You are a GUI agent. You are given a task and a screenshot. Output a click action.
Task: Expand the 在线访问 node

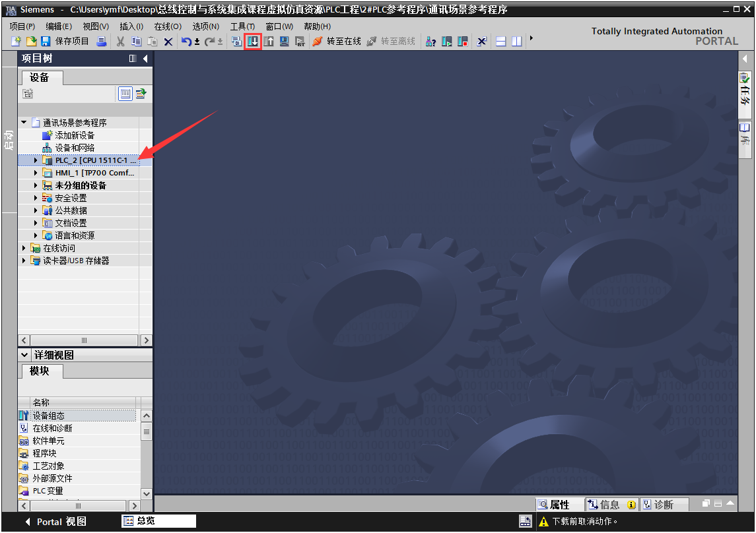24,247
